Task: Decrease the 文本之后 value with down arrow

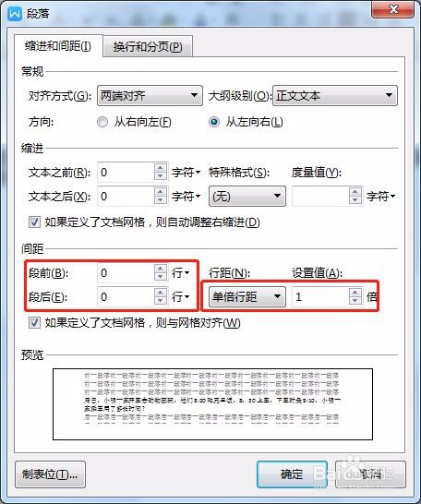Action: 161,200
